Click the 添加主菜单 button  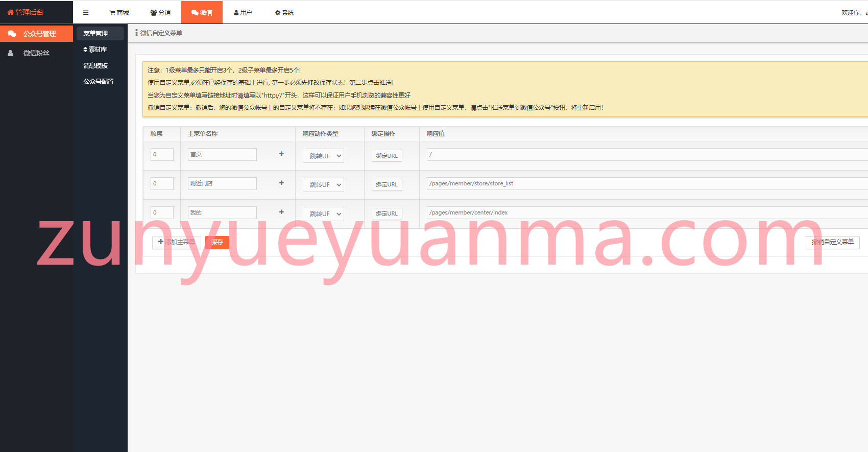tap(177, 243)
